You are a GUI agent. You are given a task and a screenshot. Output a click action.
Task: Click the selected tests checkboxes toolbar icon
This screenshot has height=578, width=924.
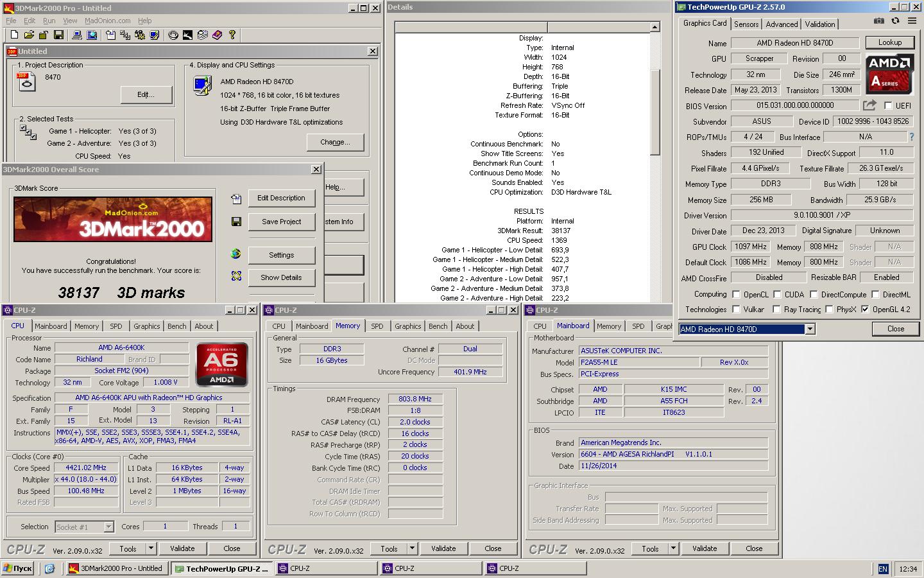click(x=125, y=35)
